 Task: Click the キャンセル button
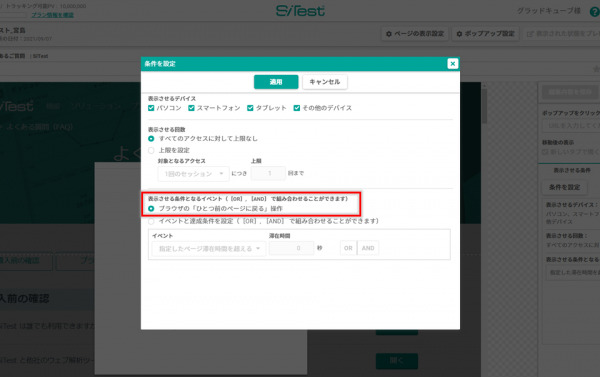324,82
